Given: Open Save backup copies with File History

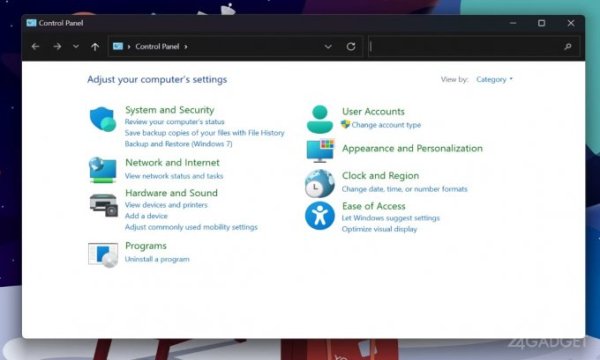Looking at the screenshot, I should 205,133.
